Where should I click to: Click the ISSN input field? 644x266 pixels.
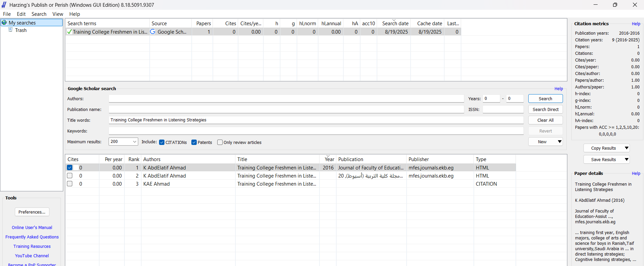(503, 109)
